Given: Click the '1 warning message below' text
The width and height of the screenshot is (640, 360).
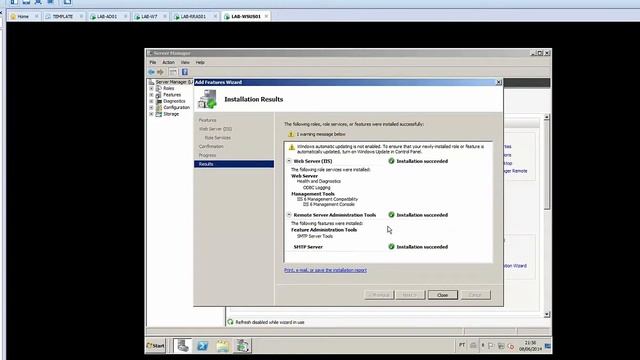Looking at the screenshot, I should (321, 134).
